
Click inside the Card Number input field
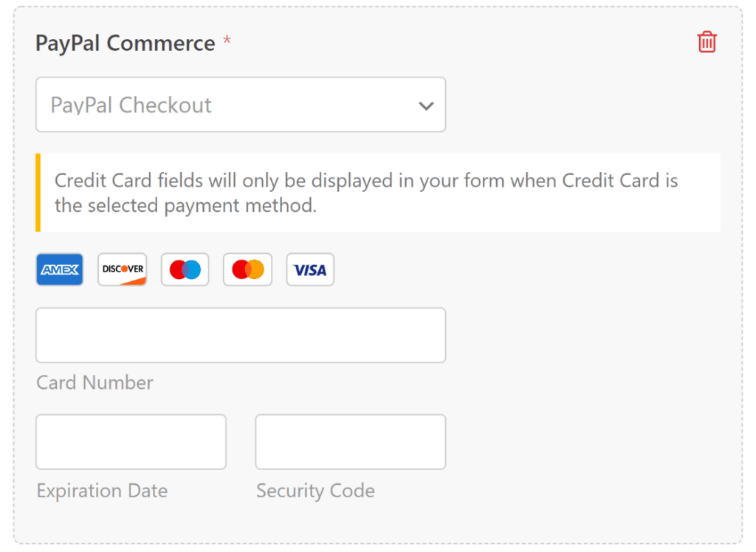click(x=241, y=335)
